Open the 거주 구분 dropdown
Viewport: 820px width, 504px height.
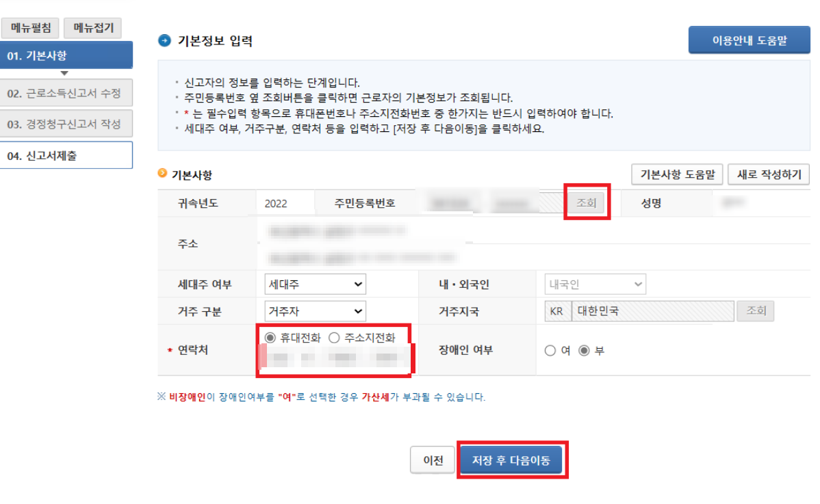(314, 310)
